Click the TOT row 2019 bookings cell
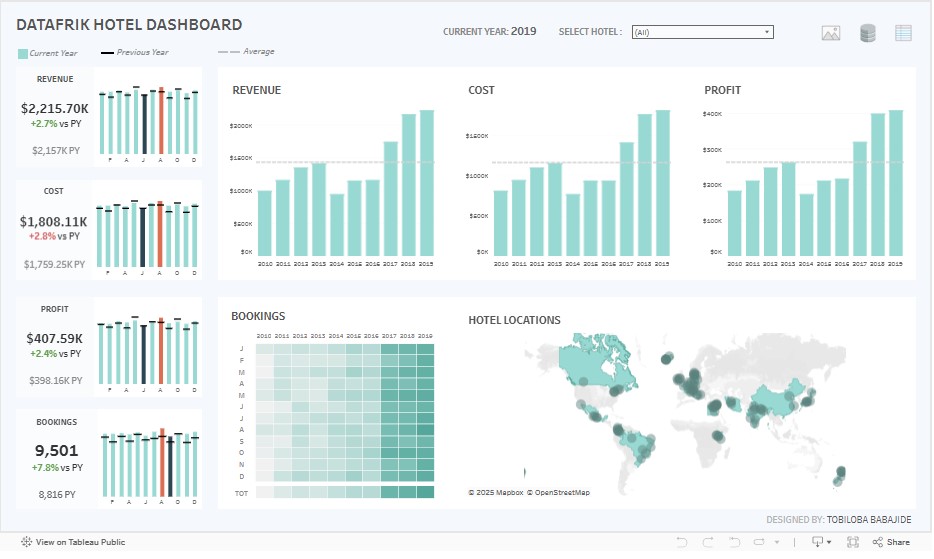Image resolution: width=934 pixels, height=559 pixels. 426,492
